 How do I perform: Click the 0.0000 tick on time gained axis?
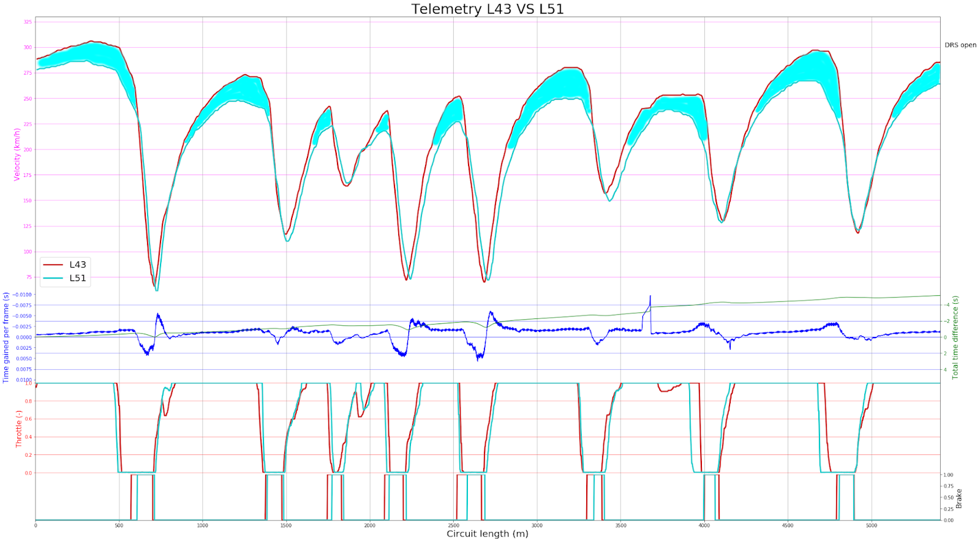point(24,337)
